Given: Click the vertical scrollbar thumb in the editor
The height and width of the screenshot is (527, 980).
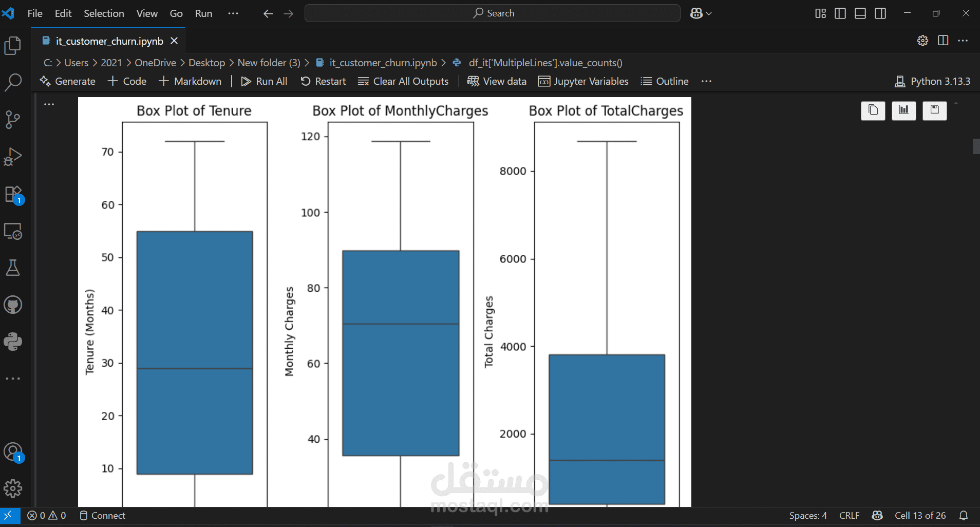Looking at the screenshot, I should 976,146.
